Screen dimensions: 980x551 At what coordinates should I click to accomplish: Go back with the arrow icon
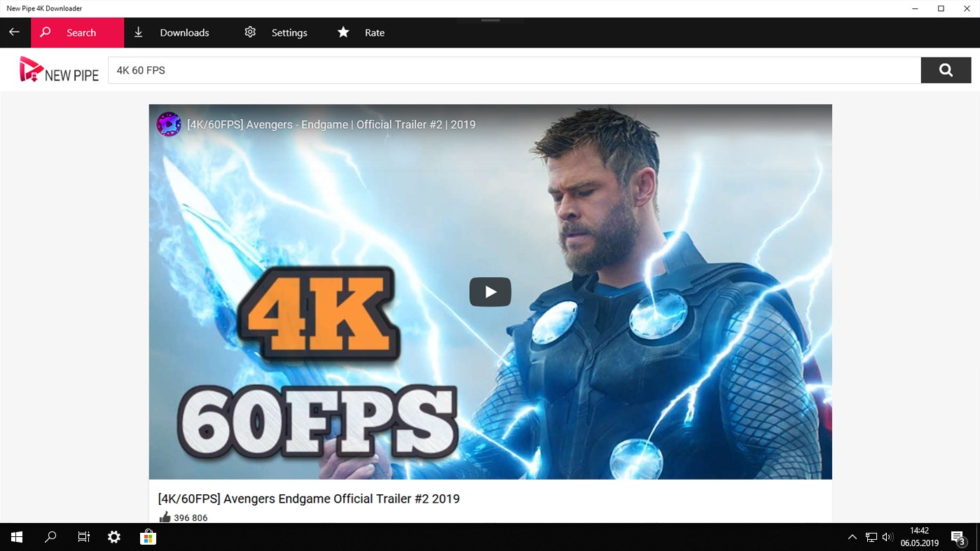pos(14,32)
